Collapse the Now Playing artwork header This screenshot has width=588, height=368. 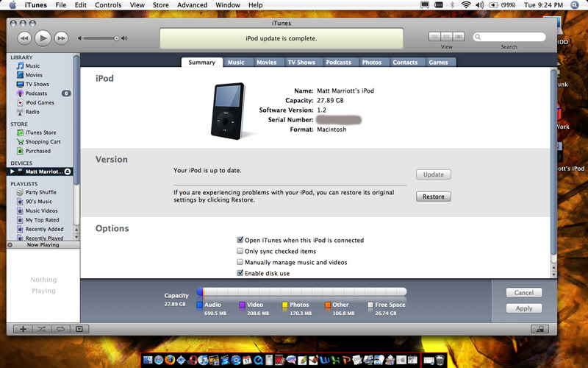(10, 245)
